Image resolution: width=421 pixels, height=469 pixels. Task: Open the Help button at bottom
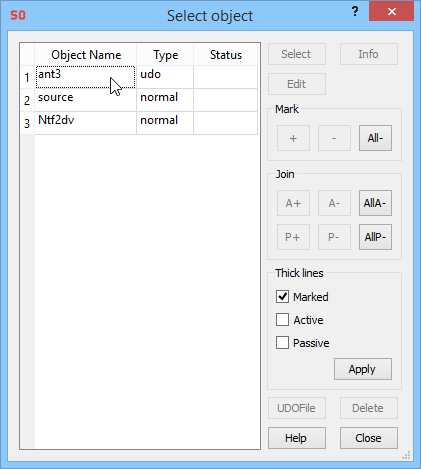(x=297, y=438)
